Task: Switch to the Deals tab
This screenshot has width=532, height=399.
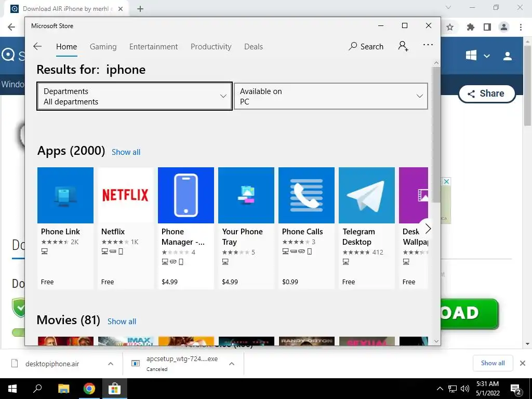Action: pyautogui.click(x=254, y=47)
